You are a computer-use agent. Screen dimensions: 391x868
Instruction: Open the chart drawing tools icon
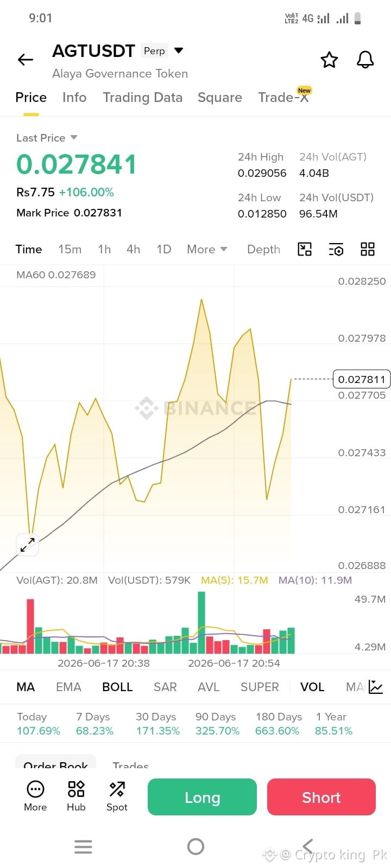tap(305, 249)
